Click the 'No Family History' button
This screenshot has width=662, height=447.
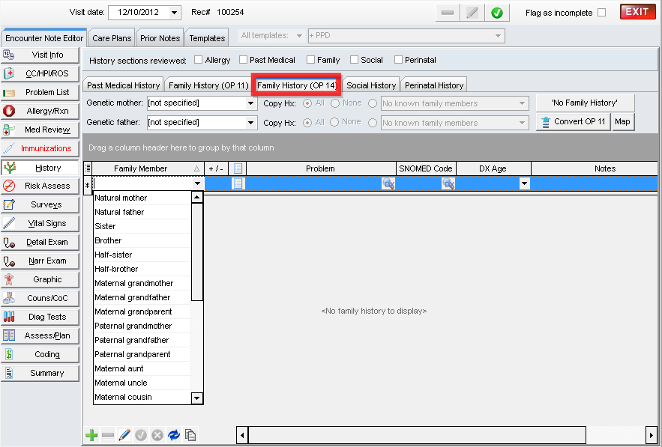585,103
